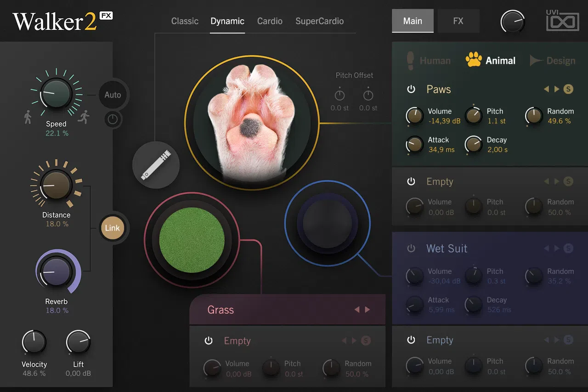Screen dimensions: 588x392
Task: Pick the Design arrow category icon
Action: coord(536,60)
